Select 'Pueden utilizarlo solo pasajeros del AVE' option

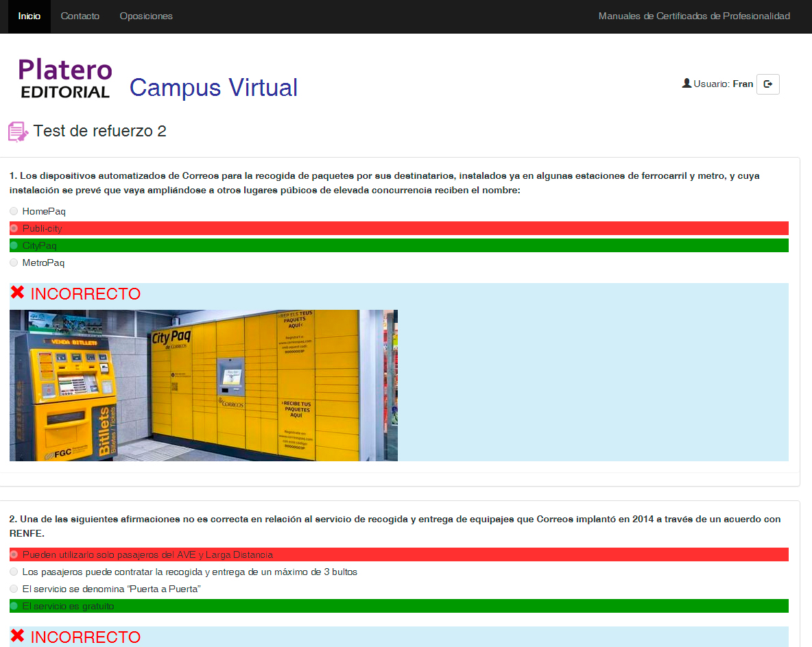click(x=14, y=554)
